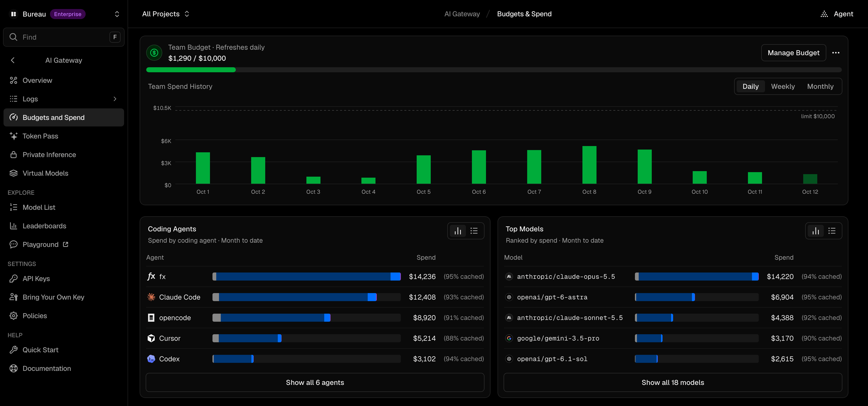Select Coding Agents bar chart view
Viewport: 868px width, 406px height.
tap(458, 231)
